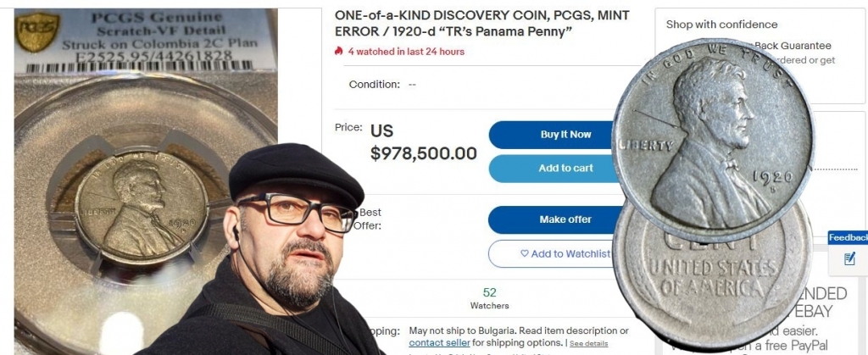This screenshot has height=355, width=868.
Task: Click the flame watched icon
Action: (x=338, y=51)
